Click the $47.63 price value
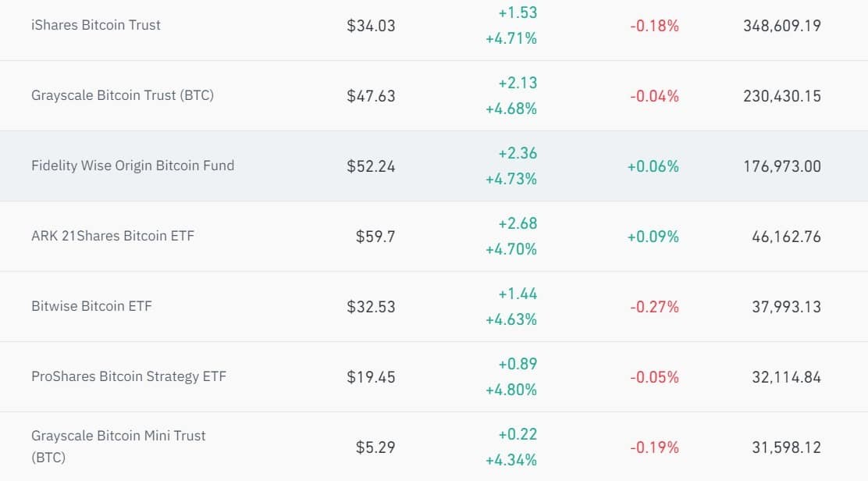The height and width of the screenshot is (481, 868). tap(371, 96)
